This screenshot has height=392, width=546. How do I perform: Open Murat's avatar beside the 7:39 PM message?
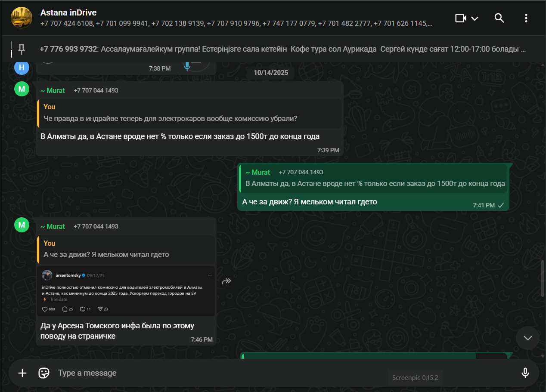point(22,89)
